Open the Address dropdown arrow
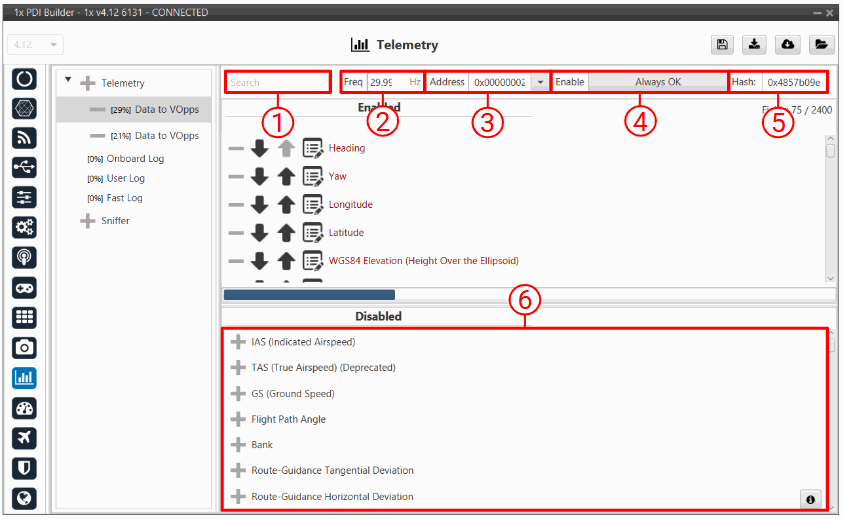Screen dimensions: 844x519 (540, 82)
